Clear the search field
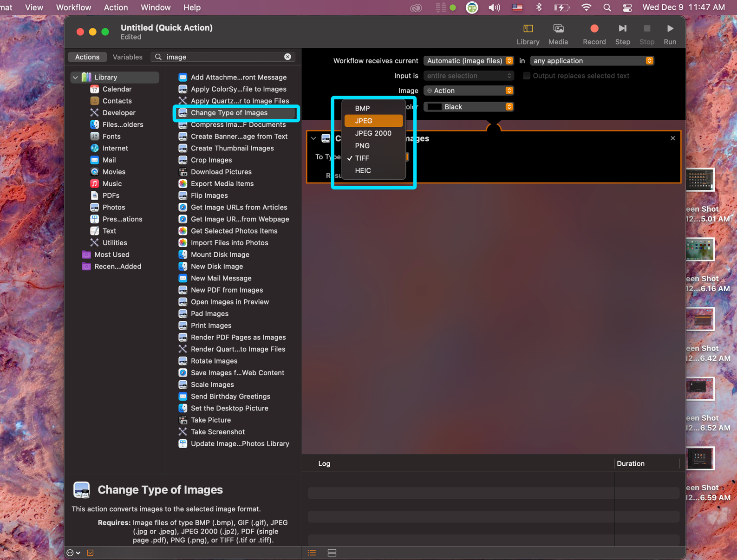This screenshot has height=560, width=737. pyautogui.click(x=287, y=57)
